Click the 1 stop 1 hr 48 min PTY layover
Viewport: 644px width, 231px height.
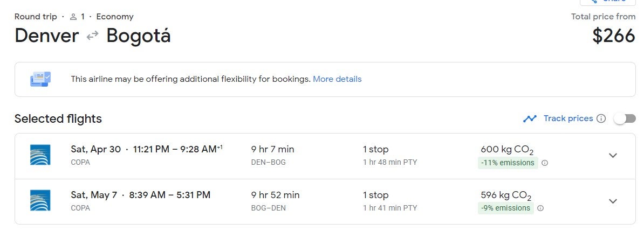click(x=390, y=156)
